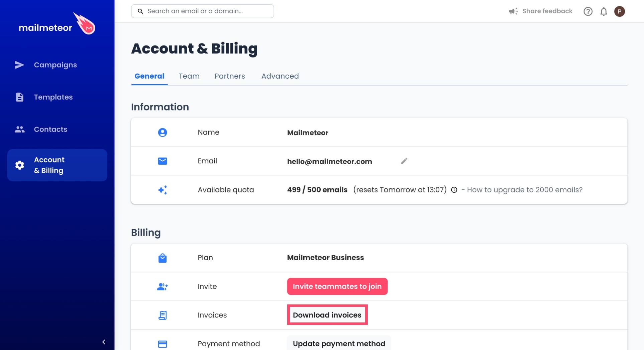Click the Invite row add-people icon
Screen dimensions: 644x350
(163, 287)
